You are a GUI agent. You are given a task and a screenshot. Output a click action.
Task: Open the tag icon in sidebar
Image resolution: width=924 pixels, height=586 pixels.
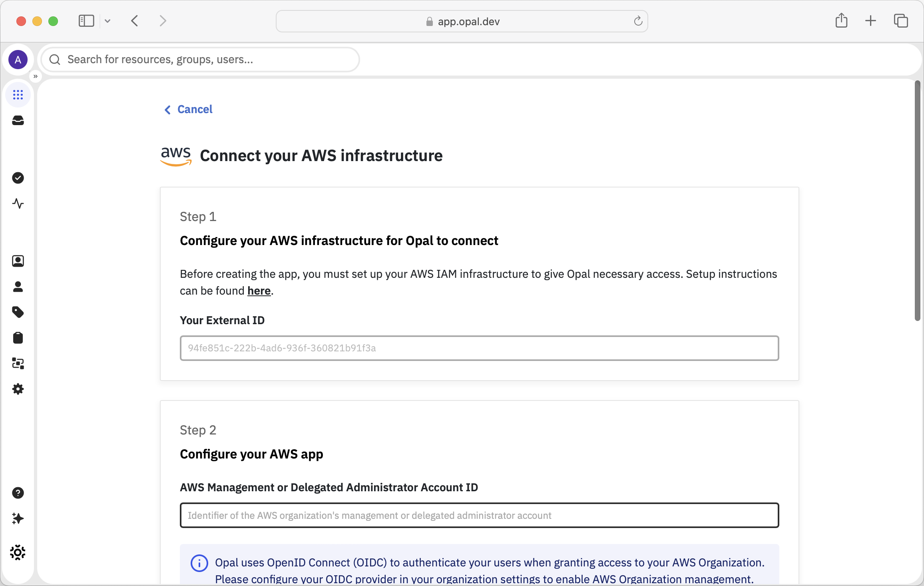click(x=18, y=312)
